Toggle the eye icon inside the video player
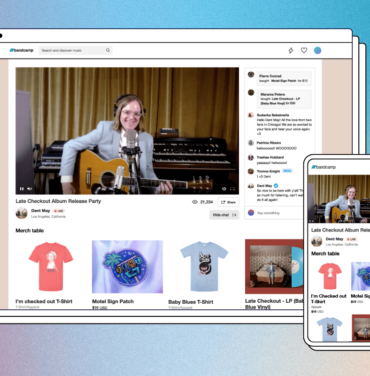 224,189
